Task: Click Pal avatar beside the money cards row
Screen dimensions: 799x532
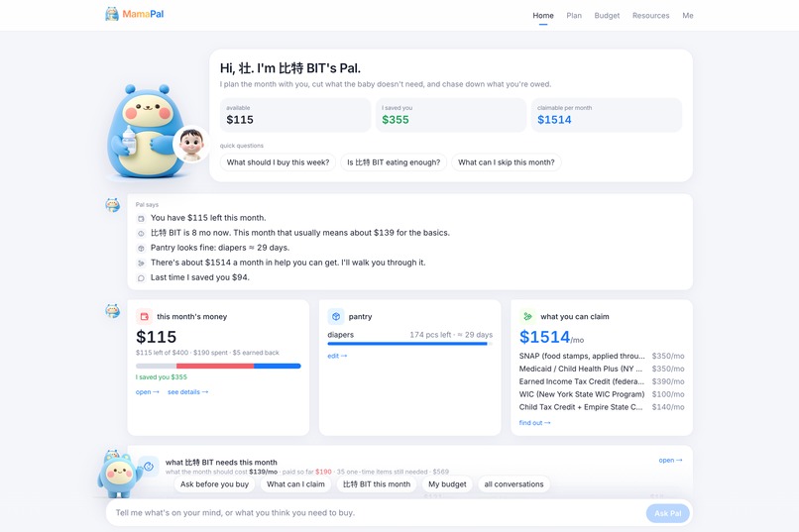Action: click(113, 310)
